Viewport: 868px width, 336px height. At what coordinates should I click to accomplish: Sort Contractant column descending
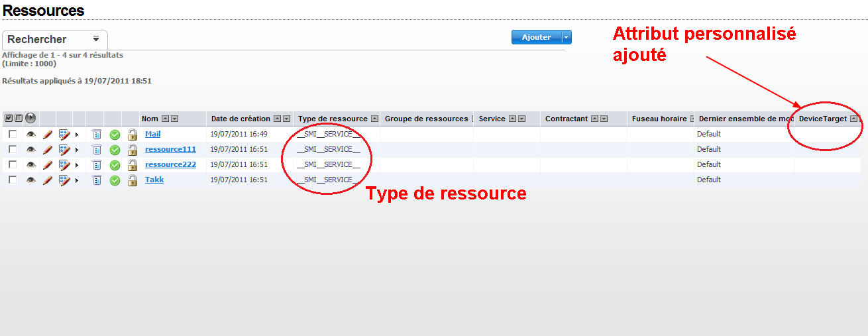604,119
